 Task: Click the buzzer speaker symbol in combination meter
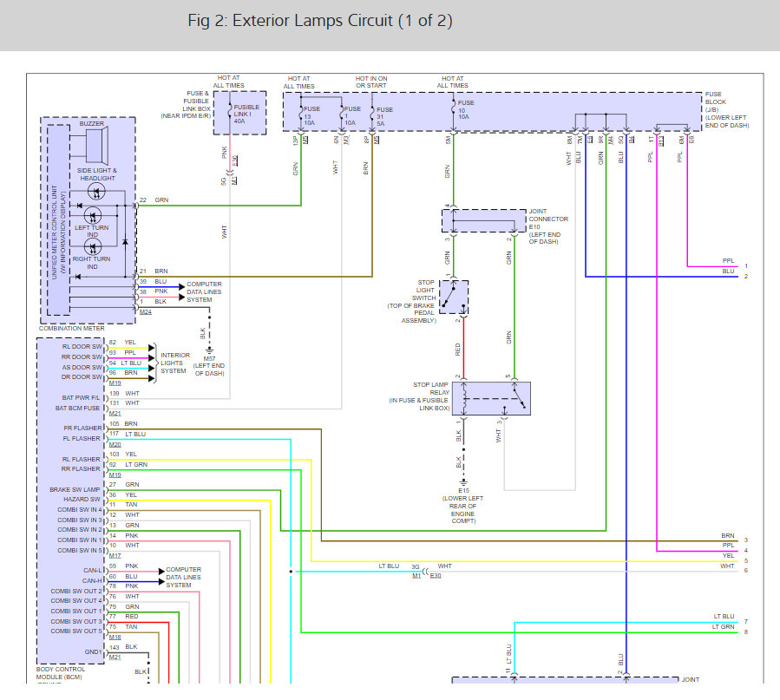click(97, 146)
